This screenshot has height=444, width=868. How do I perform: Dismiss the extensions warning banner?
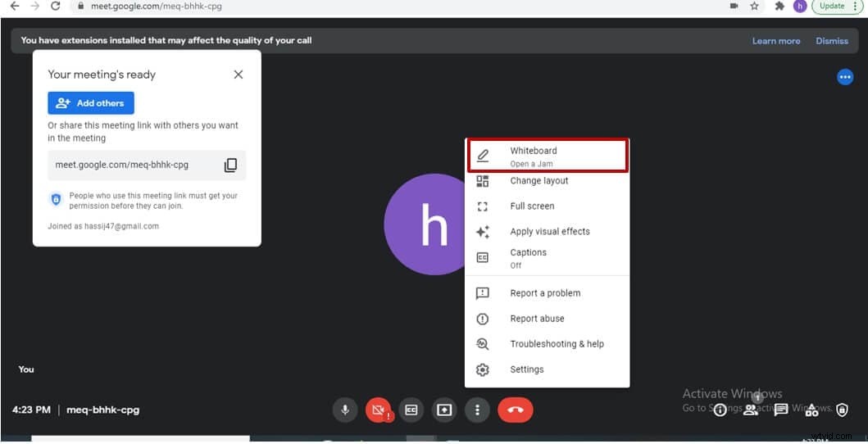(832, 41)
